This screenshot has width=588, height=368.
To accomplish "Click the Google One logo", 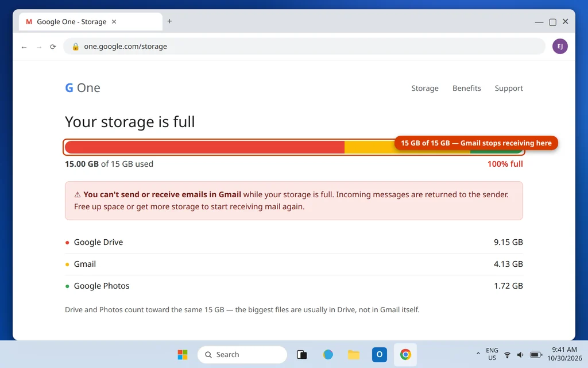I will pos(83,88).
